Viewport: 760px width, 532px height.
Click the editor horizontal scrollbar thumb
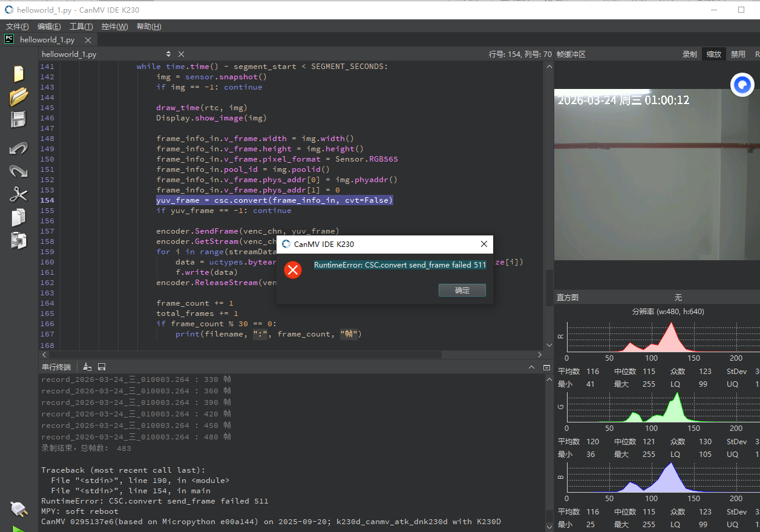(244, 355)
